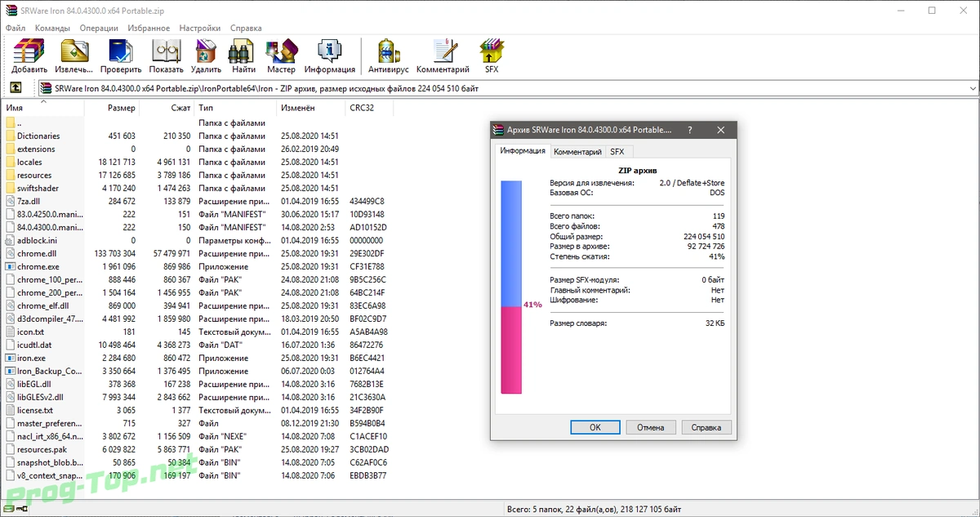Go up one folder level arrow icon
Screen dimensions: 980x517
[16, 88]
